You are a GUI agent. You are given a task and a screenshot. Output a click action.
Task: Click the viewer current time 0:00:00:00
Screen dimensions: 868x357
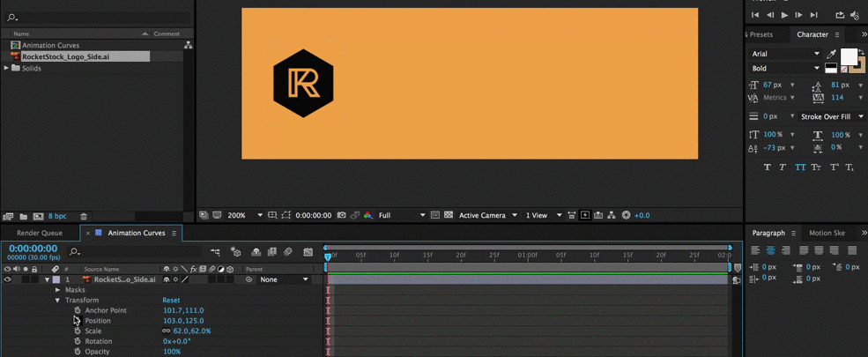[314, 215]
